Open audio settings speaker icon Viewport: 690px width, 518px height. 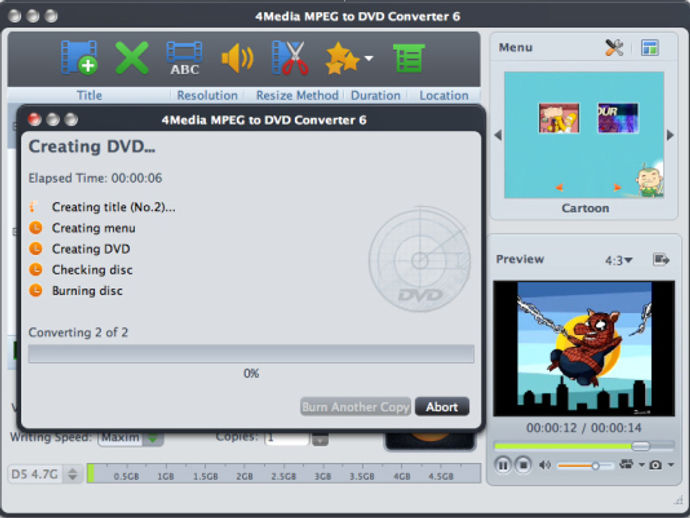[x=237, y=58]
